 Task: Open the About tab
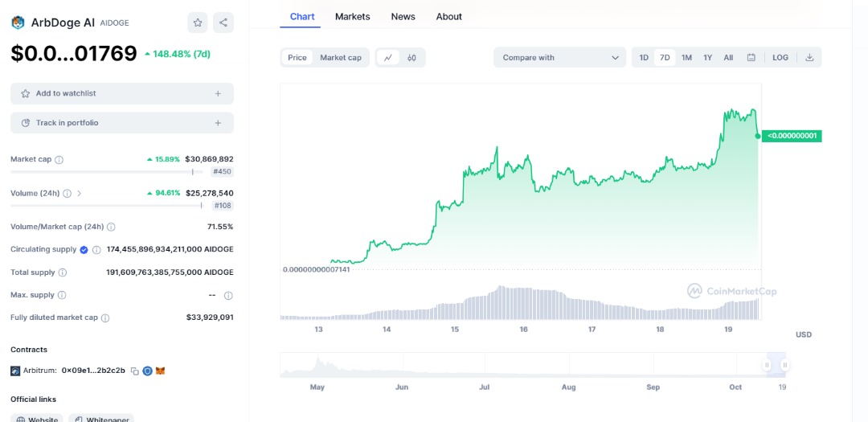pyautogui.click(x=449, y=17)
